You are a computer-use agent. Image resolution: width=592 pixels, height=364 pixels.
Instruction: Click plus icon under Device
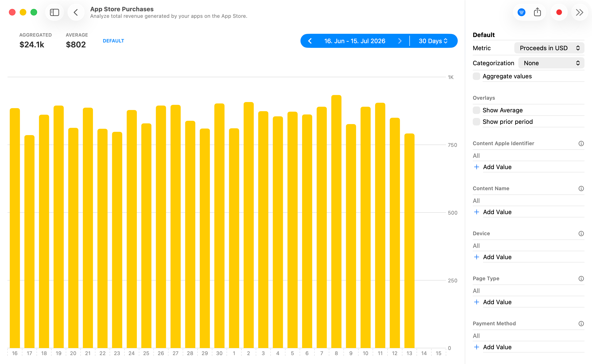tap(477, 257)
